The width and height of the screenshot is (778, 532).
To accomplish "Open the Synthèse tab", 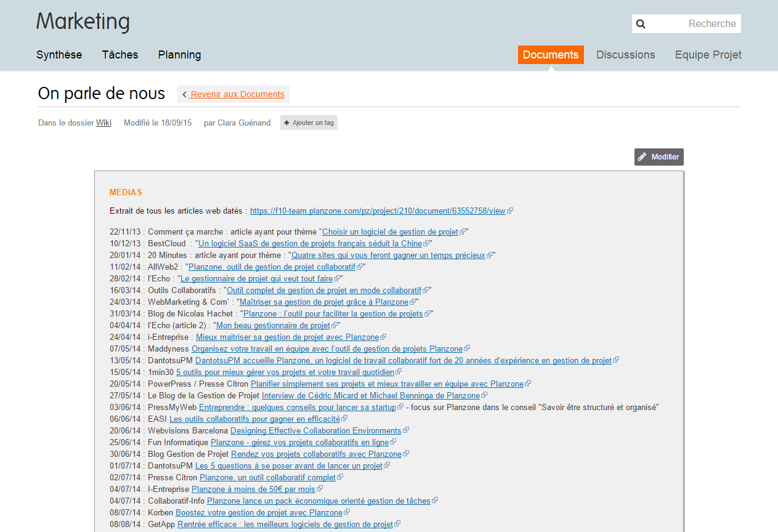I will (x=59, y=55).
